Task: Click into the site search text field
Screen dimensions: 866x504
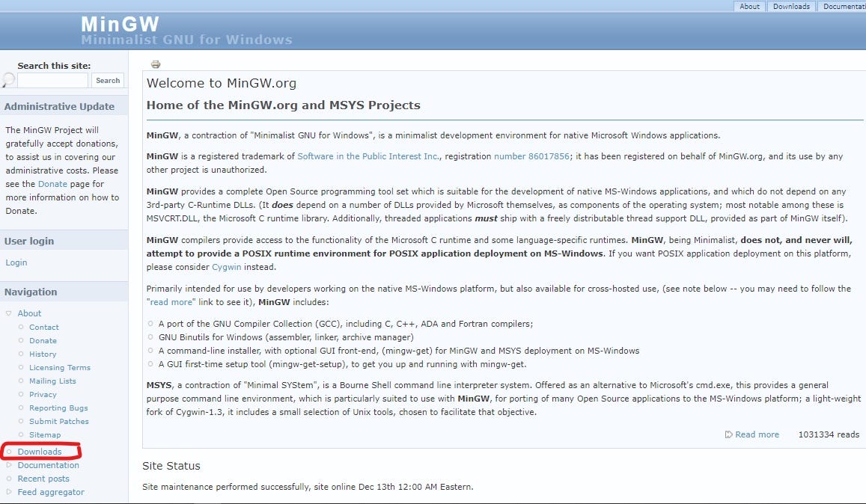Action: (52, 81)
